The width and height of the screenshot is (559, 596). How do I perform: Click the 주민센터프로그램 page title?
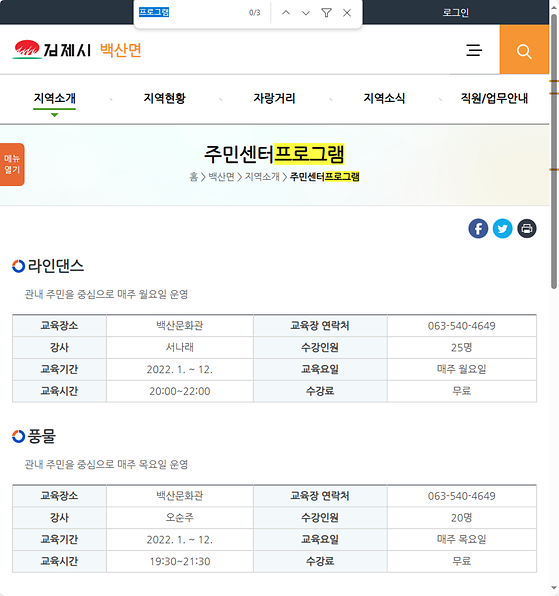(x=274, y=154)
